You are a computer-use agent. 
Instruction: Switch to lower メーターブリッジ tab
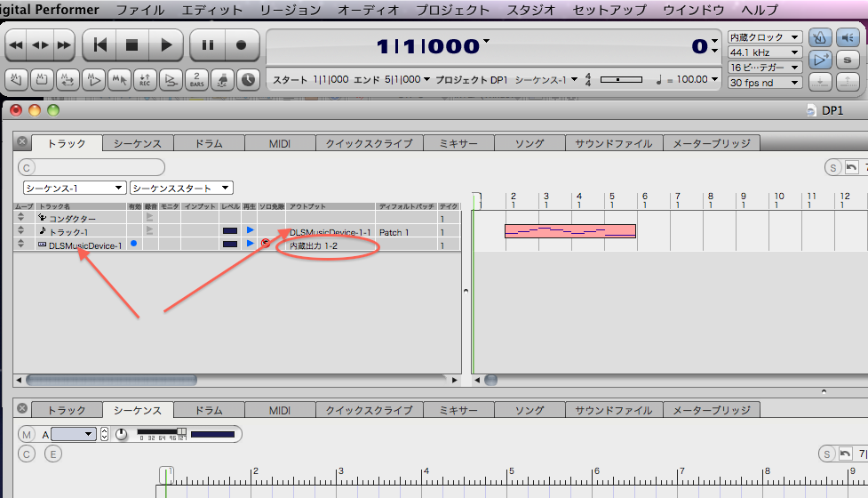(x=712, y=411)
